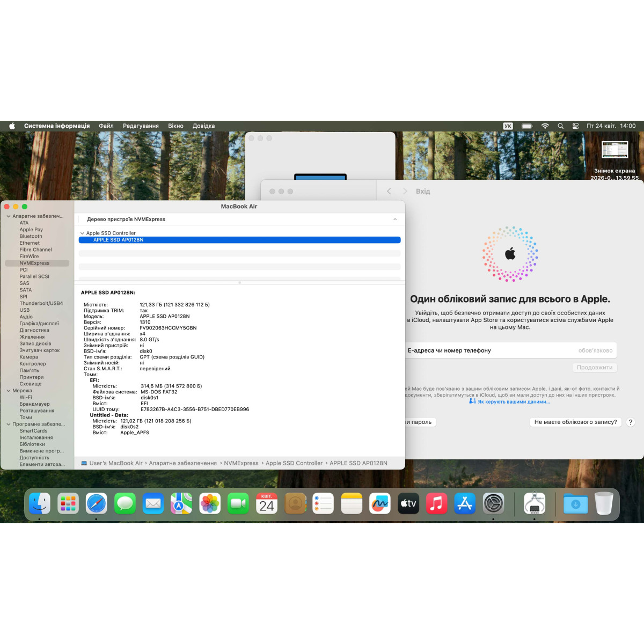Open Apple TV app in the Dock
Screen dimensions: 644x644
pos(408,503)
